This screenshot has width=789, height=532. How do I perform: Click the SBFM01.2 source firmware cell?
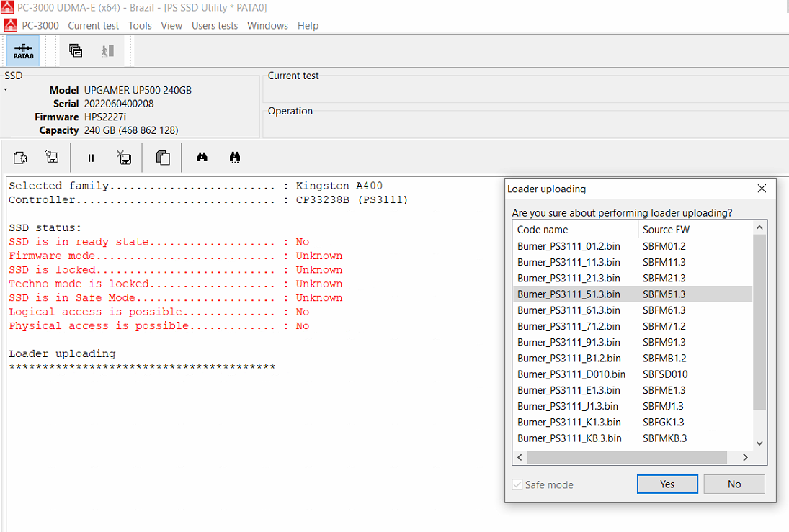point(664,246)
